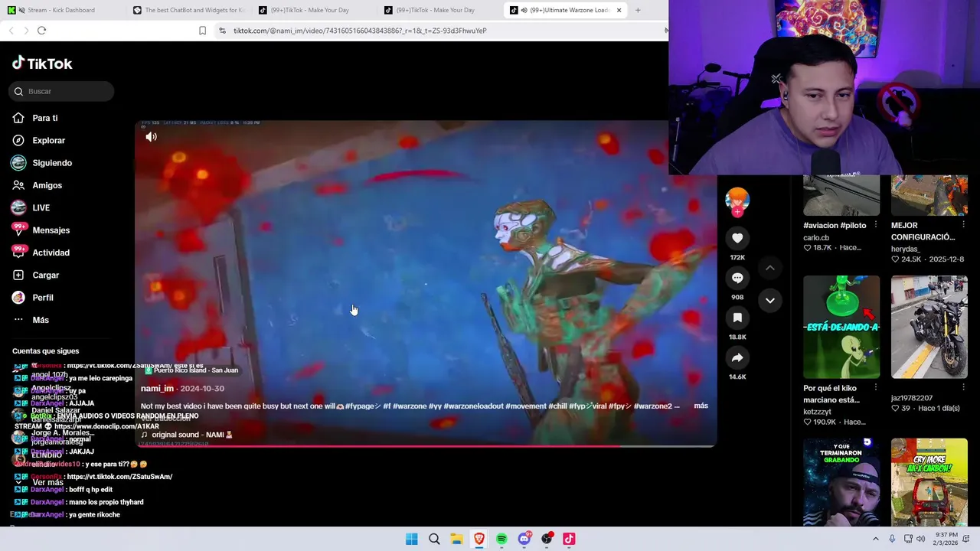The width and height of the screenshot is (980, 551).
Task: Expand the video description with más
Action: point(701,406)
